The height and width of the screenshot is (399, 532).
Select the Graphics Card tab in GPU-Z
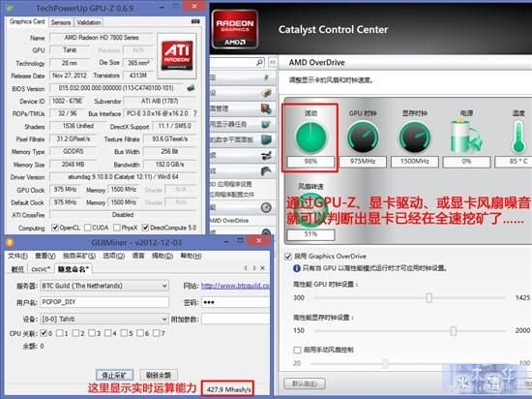pos(27,21)
